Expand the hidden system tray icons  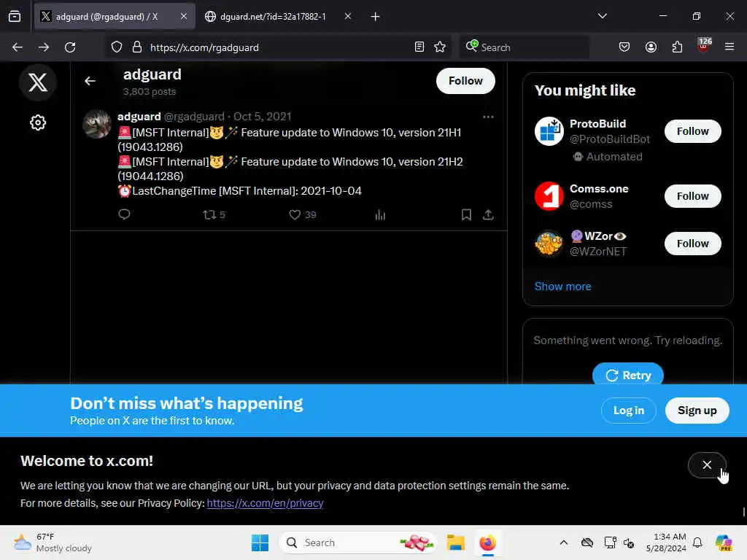pyautogui.click(x=564, y=542)
